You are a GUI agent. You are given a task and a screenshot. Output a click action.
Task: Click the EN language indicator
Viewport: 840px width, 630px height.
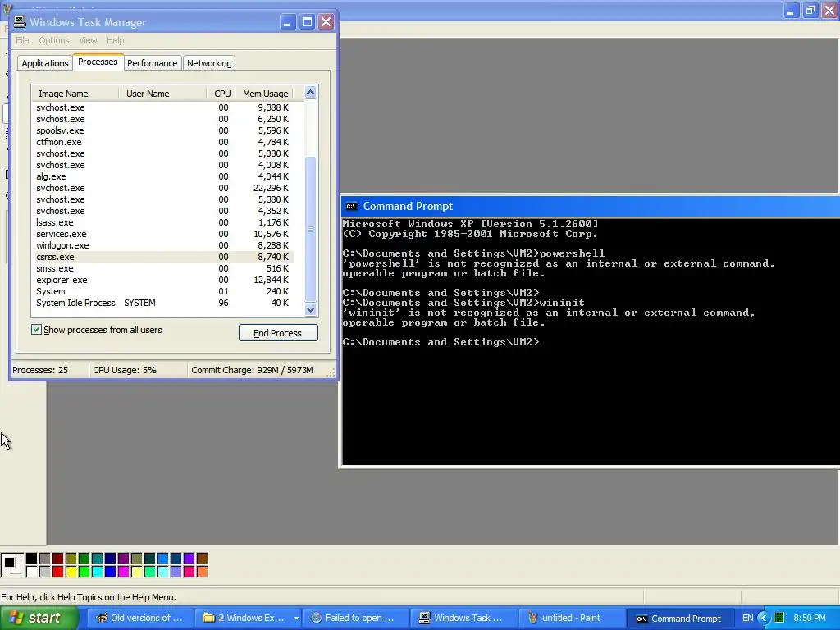coord(748,618)
